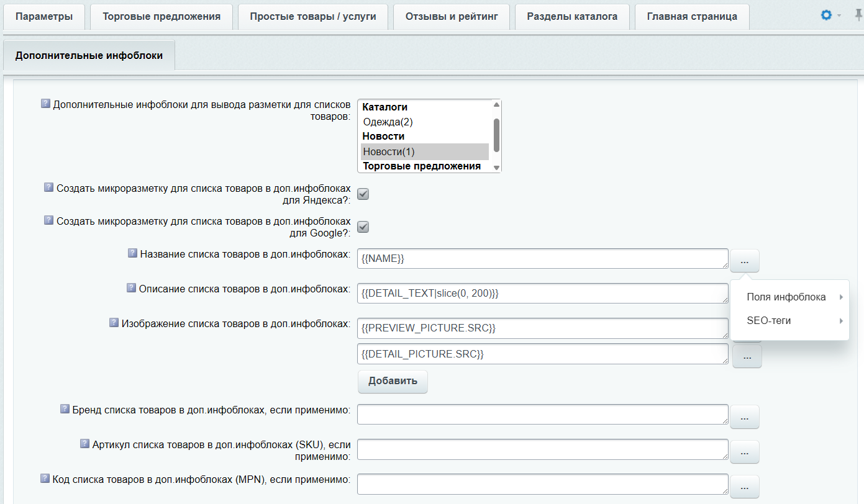Open help hint for product list description
Screen dimensions: 864x504
point(131,287)
